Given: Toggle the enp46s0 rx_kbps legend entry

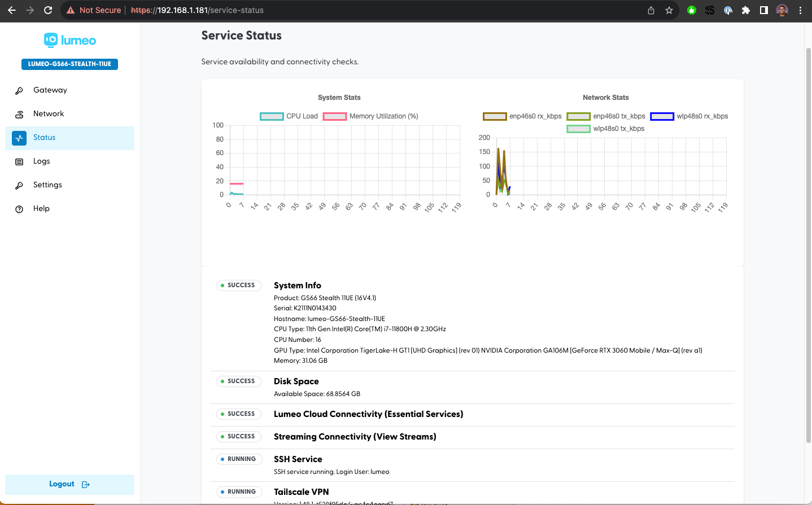Looking at the screenshot, I should point(522,116).
